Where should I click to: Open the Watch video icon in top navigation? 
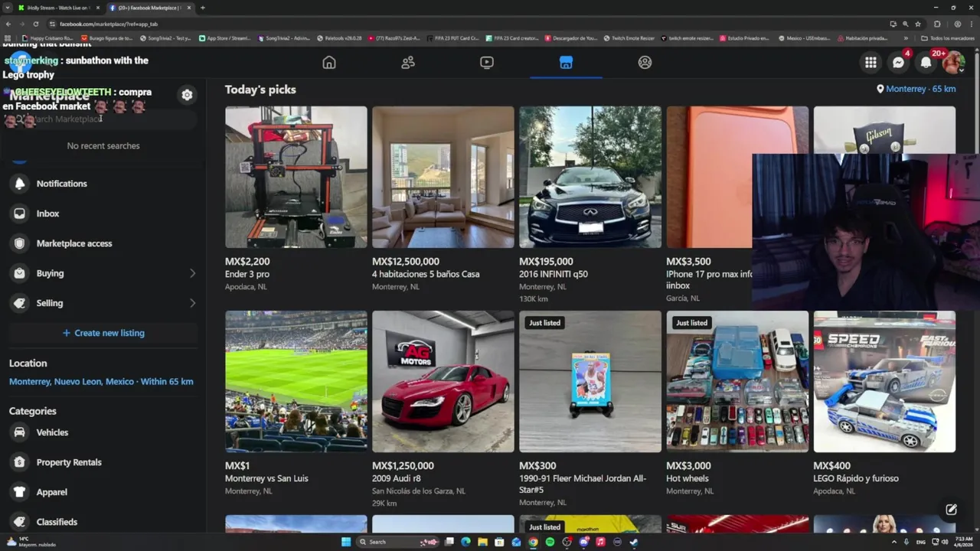tap(487, 63)
